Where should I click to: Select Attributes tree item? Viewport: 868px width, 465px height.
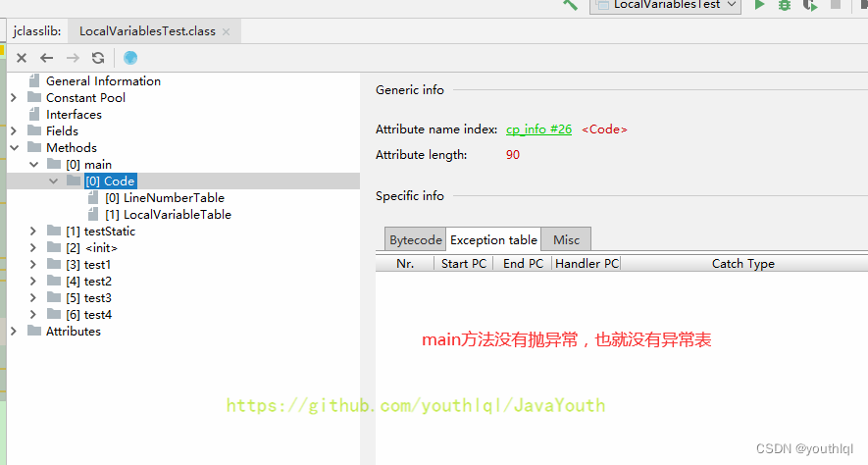(74, 331)
